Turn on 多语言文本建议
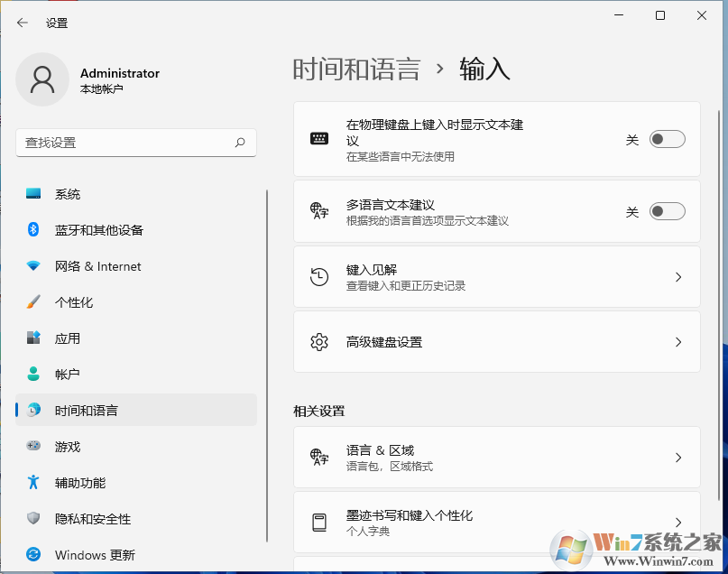The image size is (728, 574). pos(667,209)
